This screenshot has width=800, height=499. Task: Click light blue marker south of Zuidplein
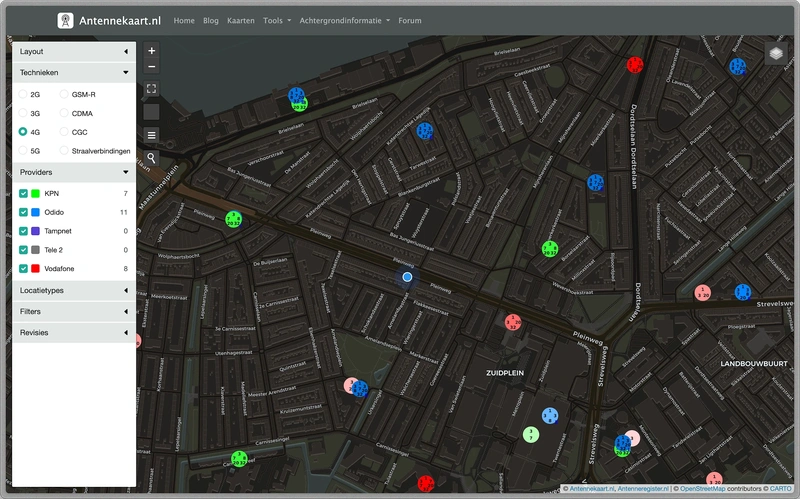click(x=549, y=415)
